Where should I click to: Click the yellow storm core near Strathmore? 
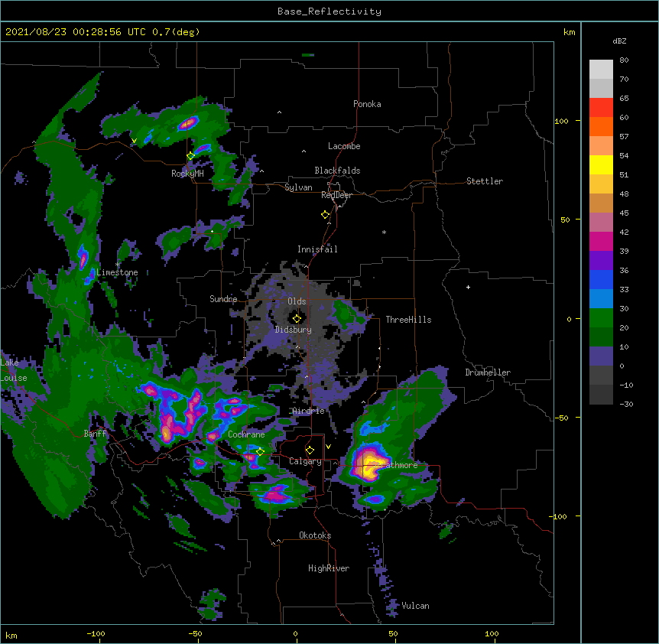pyautogui.click(x=369, y=463)
